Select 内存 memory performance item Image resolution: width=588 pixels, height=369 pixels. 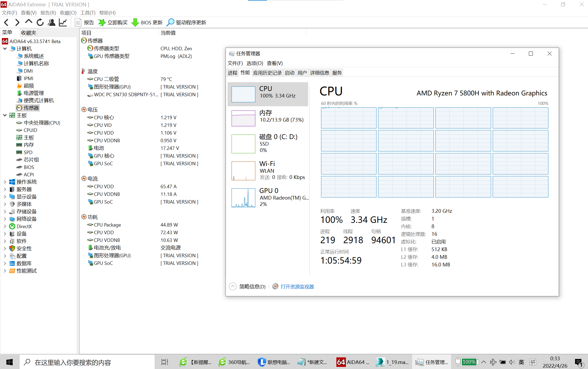coord(268,118)
